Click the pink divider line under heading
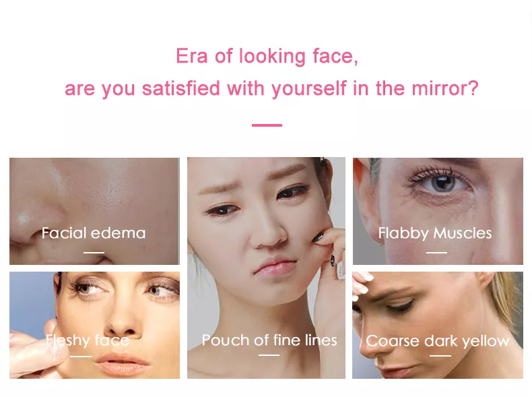Screen dimensions: 532x397 (267, 125)
